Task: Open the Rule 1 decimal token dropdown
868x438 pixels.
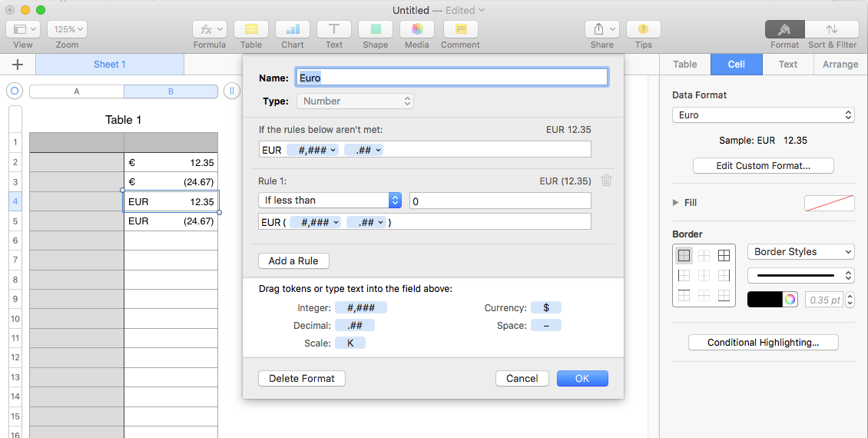Action: click(366, 222)
